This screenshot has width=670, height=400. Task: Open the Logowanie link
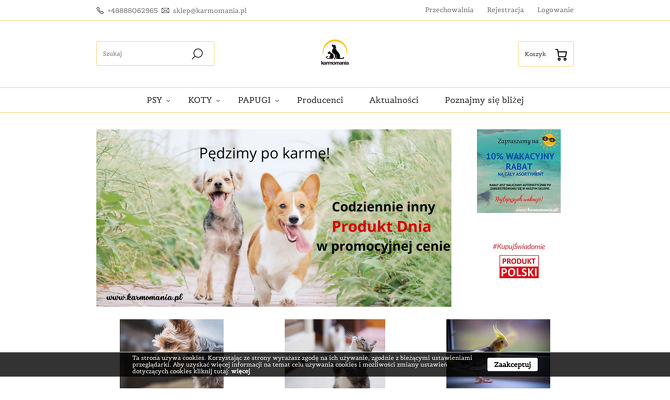click(x=555, y=10)
